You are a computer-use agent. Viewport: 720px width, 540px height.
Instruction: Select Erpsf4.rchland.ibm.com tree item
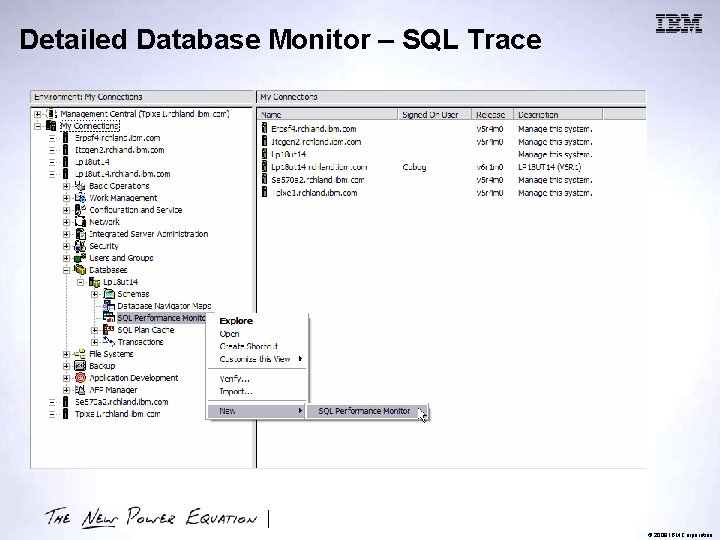[x=118, y=138]
